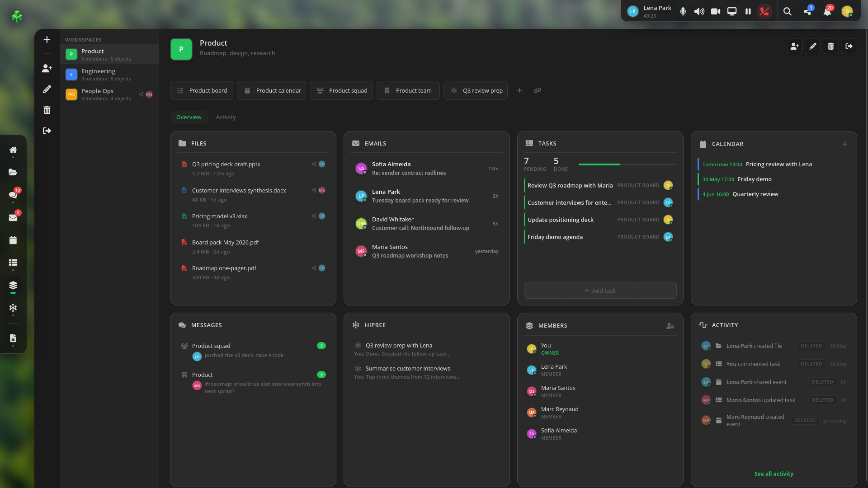The height and width of the screenshot is (488, 868).
Task: Select People Ops workspace in sidebar
Action: tap(109, 94)
